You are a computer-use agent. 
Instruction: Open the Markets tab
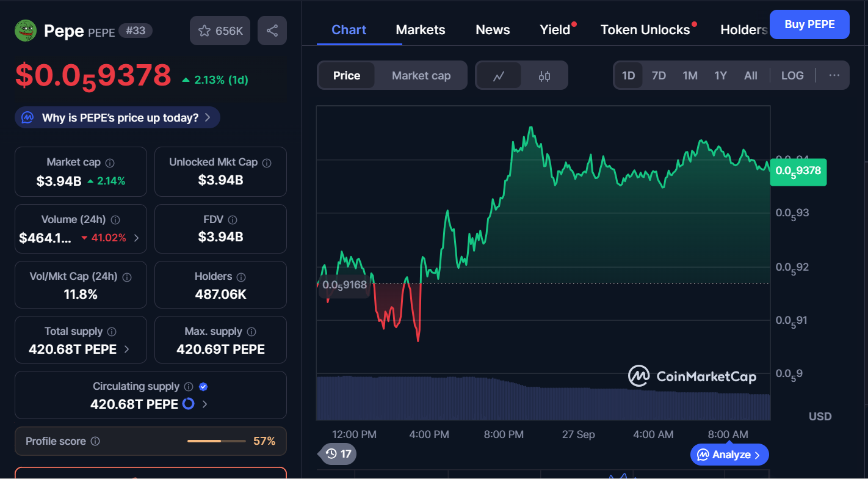point(421,30)
